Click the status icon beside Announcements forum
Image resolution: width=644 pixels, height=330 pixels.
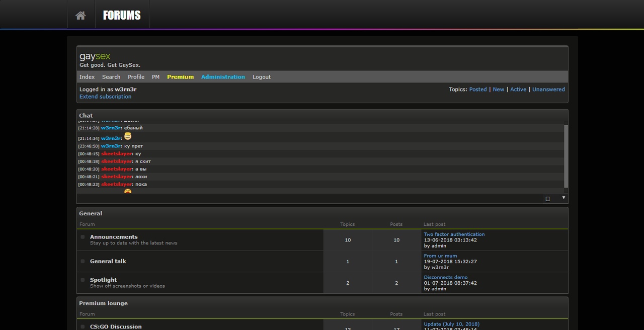[x=83, y=237]
